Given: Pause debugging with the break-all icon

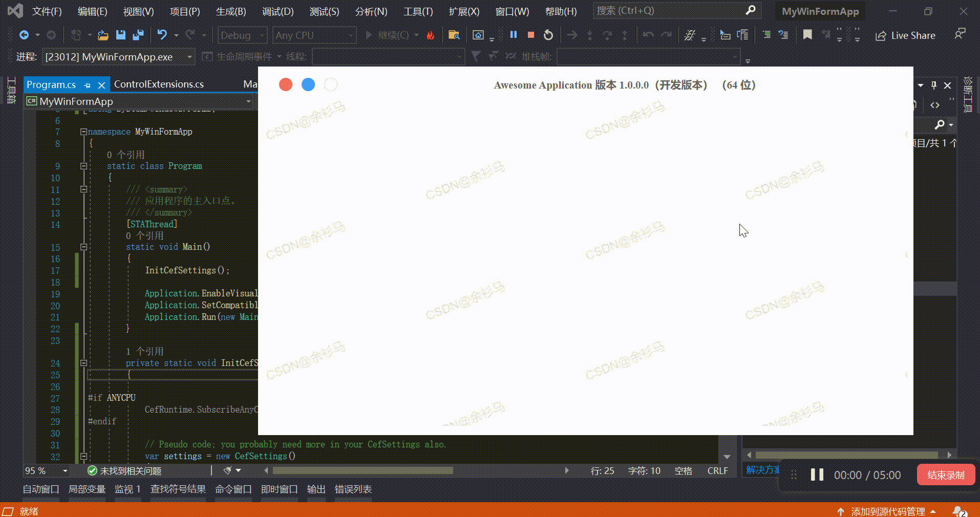Looking at the screenshot, I should point(514,35).
